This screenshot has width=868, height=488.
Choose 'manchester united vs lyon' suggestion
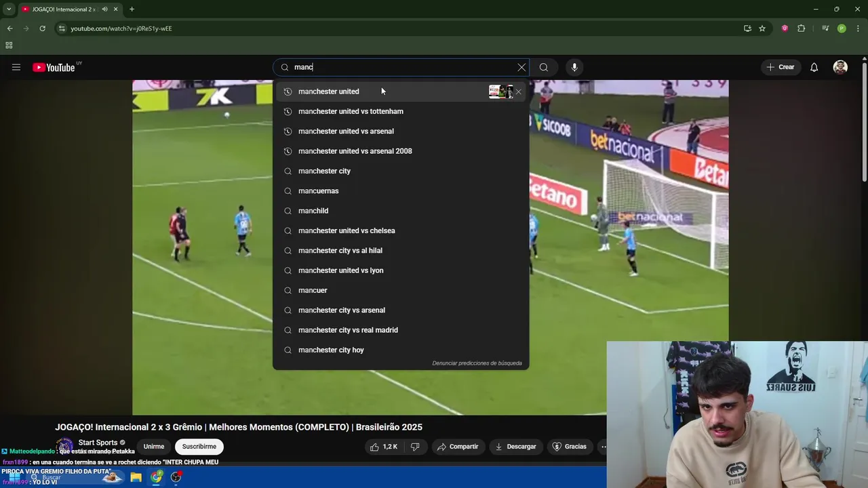[401, 270]
